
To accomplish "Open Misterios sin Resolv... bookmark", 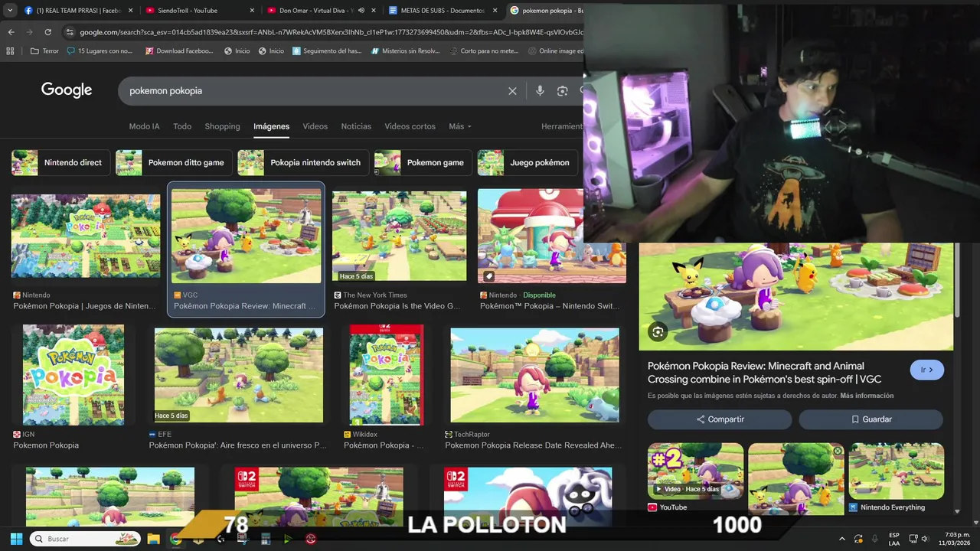I will 406,51.
